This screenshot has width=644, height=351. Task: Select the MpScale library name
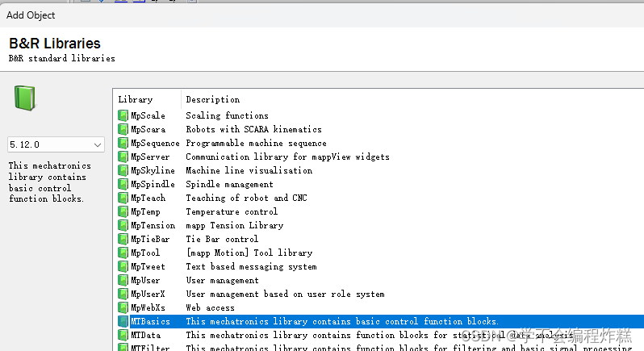click(148, 115)
